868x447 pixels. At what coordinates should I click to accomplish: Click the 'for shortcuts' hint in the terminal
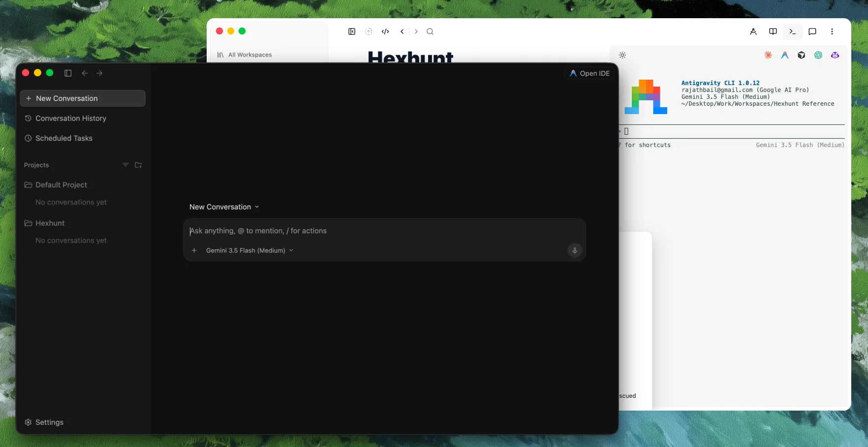(648, 145)
